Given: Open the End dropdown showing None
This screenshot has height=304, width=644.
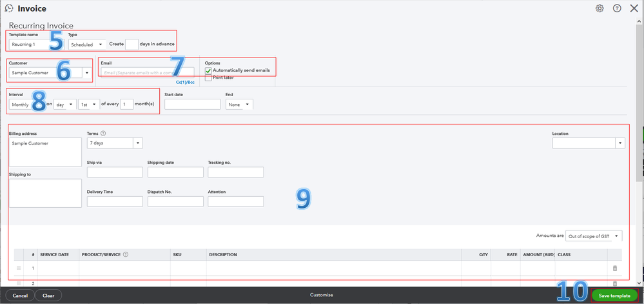Looking at the screenshot, I should pos(239,105).
